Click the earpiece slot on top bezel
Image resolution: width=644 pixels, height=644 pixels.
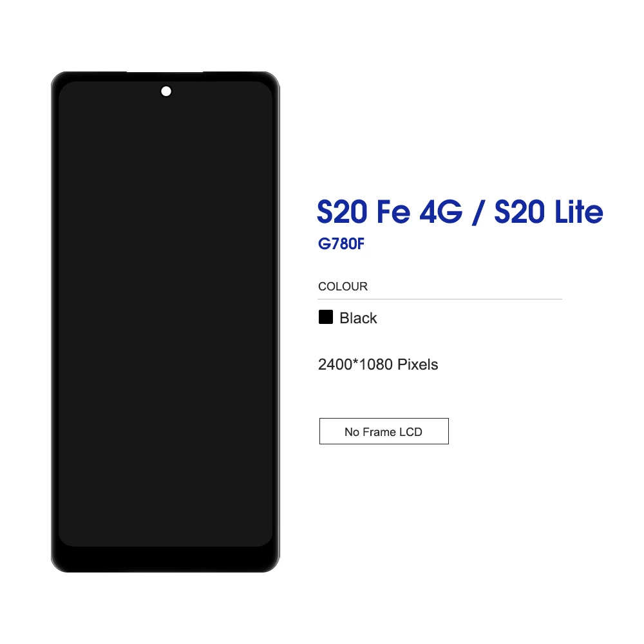pos(165,72)
